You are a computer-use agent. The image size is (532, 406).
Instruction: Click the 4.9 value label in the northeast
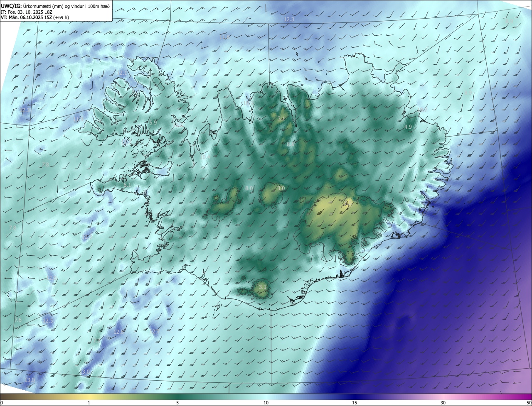point(408,127)
